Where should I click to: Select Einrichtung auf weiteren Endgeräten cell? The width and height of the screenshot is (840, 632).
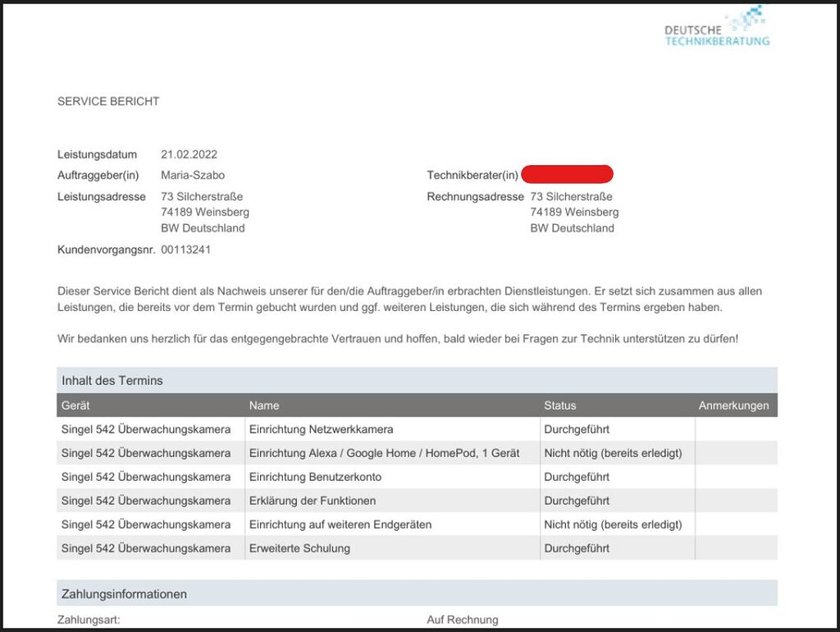point(392,524)
